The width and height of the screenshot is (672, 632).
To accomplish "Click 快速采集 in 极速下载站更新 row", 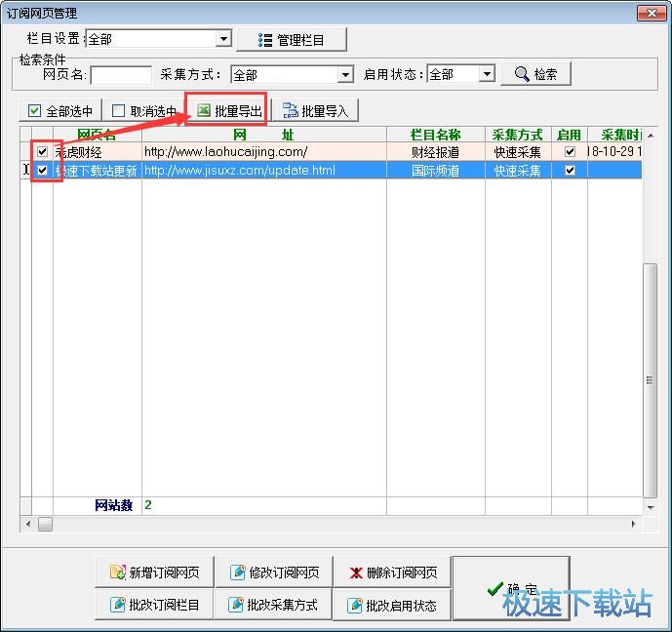I will (x=518, y=170).
